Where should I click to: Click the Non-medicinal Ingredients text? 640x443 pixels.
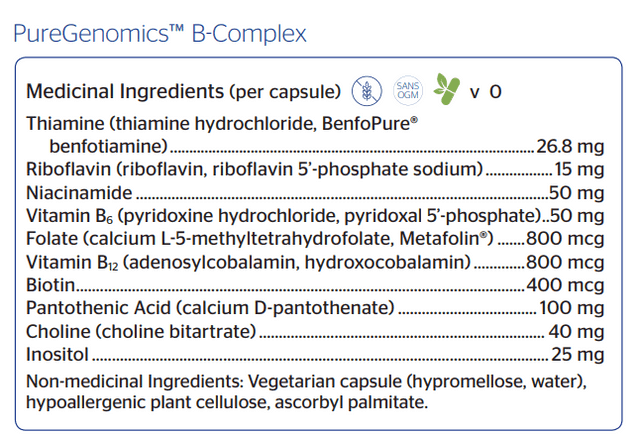pos(134,382)
